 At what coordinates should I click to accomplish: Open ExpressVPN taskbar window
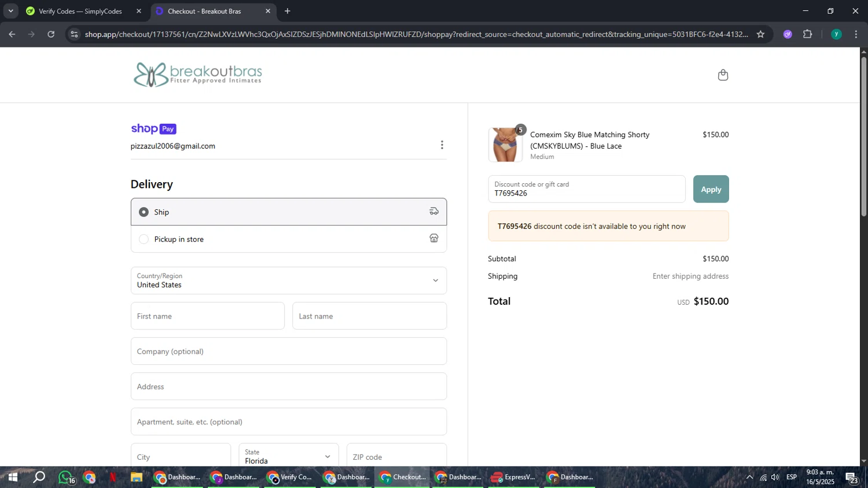(513, 478)
